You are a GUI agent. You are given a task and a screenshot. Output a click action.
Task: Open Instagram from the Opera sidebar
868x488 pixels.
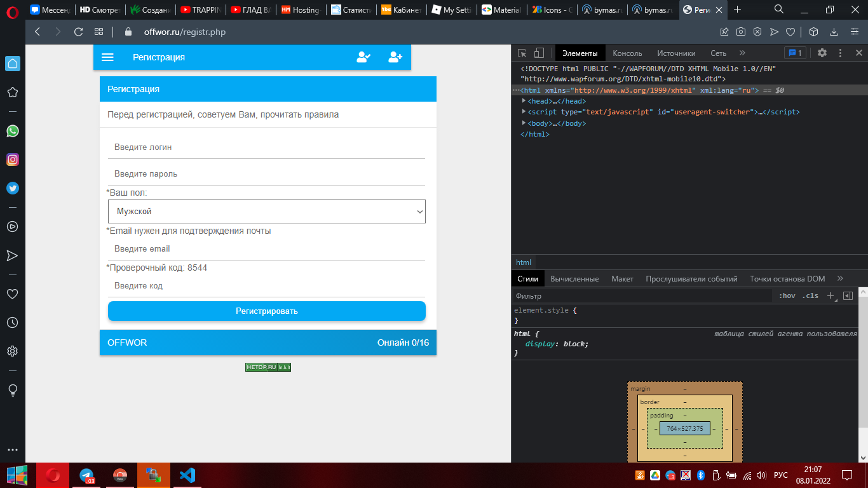[12, 159]
